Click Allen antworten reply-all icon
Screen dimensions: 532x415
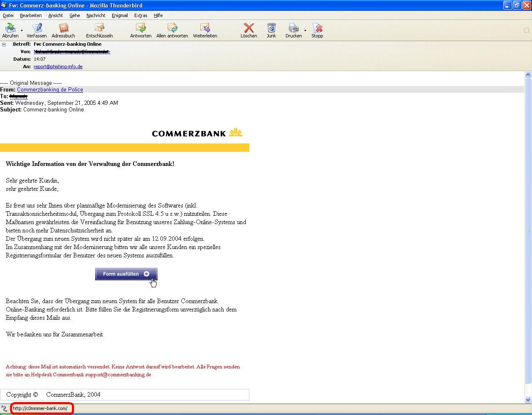(172, 28)
